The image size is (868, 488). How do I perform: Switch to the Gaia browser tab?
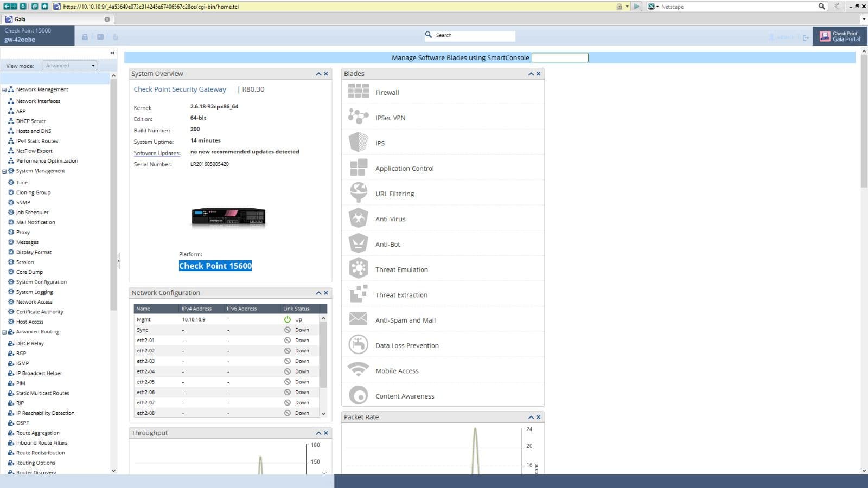point(54,19)
